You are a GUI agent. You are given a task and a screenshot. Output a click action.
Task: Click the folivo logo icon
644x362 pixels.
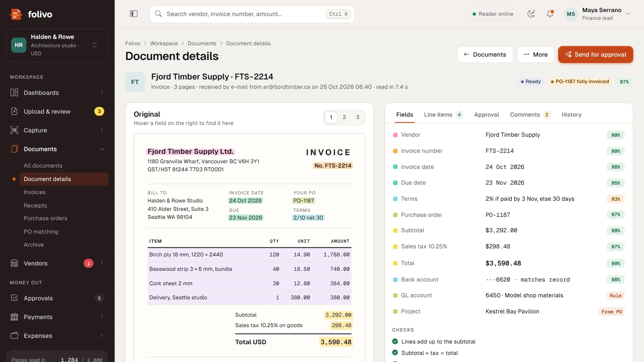click(16, 14)
